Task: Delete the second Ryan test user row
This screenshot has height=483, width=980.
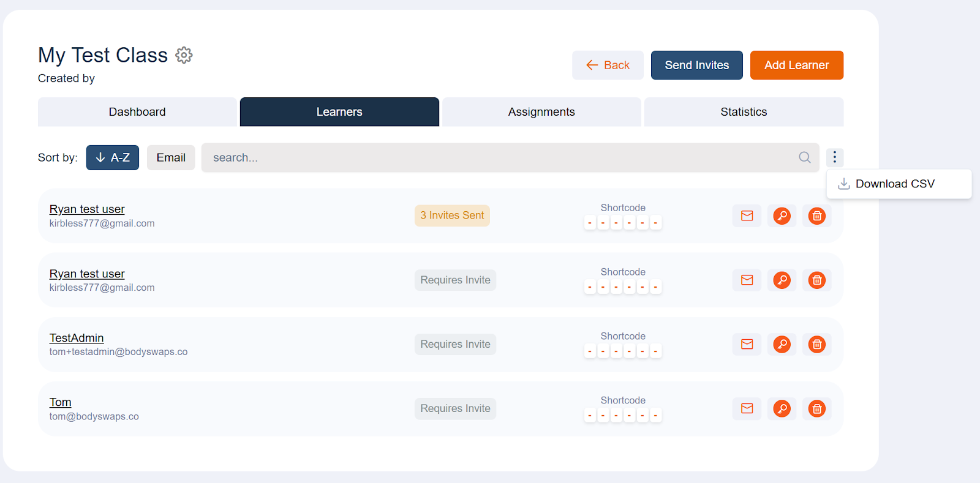Action: point(816,280)
